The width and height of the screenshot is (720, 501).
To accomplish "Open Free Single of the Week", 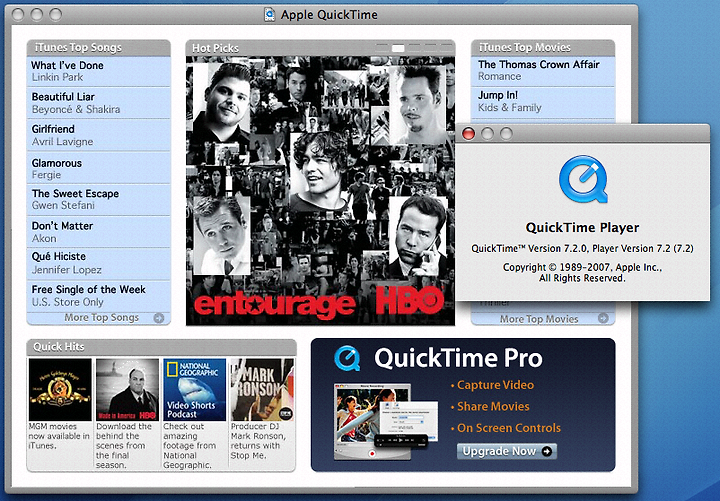I will click(98, 296).
